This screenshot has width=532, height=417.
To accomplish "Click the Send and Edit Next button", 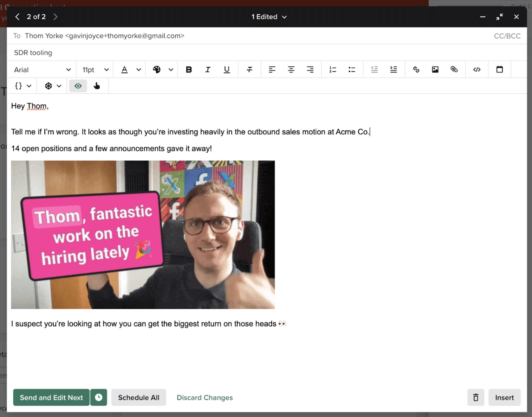I will pyautogui.click(x=51, y=397).
